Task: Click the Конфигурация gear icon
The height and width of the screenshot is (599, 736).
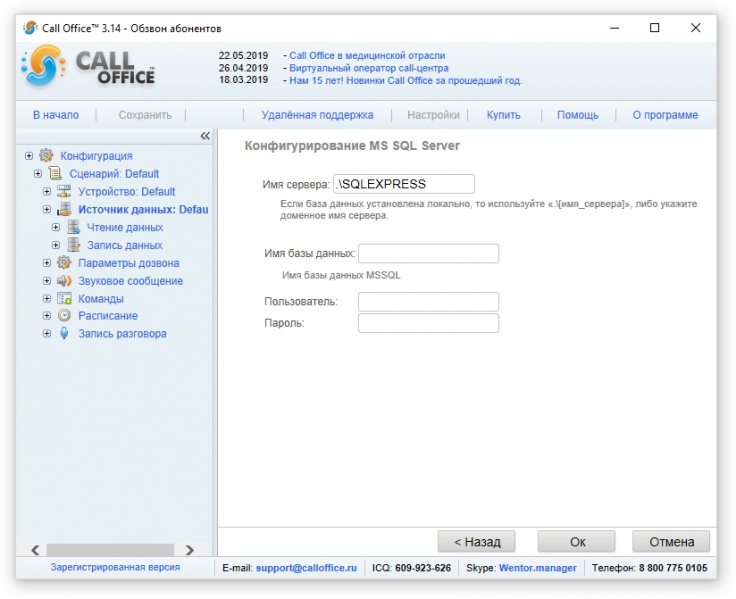Action: point(46,155)
